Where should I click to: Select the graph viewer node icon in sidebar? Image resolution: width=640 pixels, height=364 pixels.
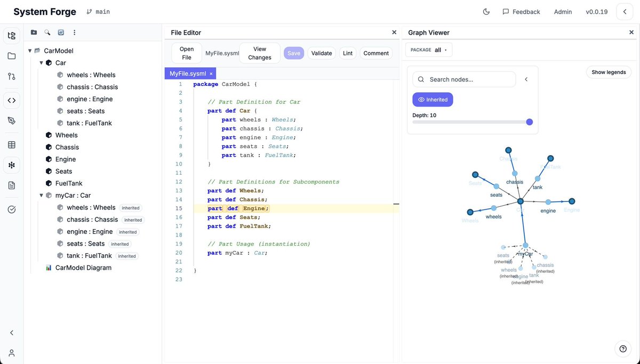pos(11,165)
